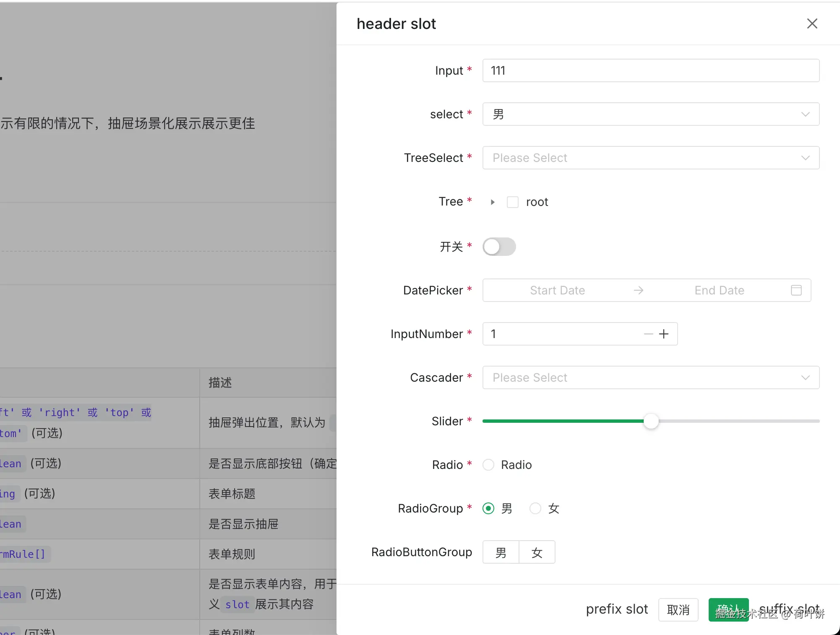Click the TreeSelect chevron arrow
The image size is (840, 635).
tap(805, 158)
